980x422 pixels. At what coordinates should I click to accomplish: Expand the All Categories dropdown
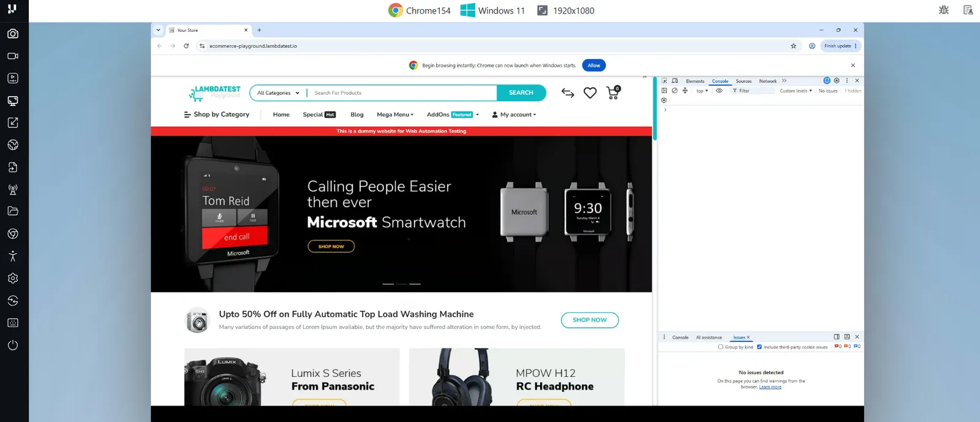click(x=278, y=93)
